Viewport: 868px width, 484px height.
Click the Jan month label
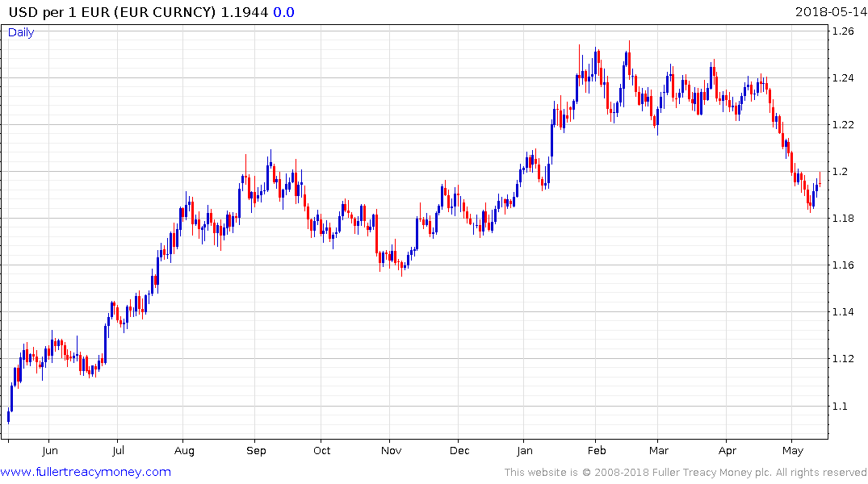pos(525,451)
